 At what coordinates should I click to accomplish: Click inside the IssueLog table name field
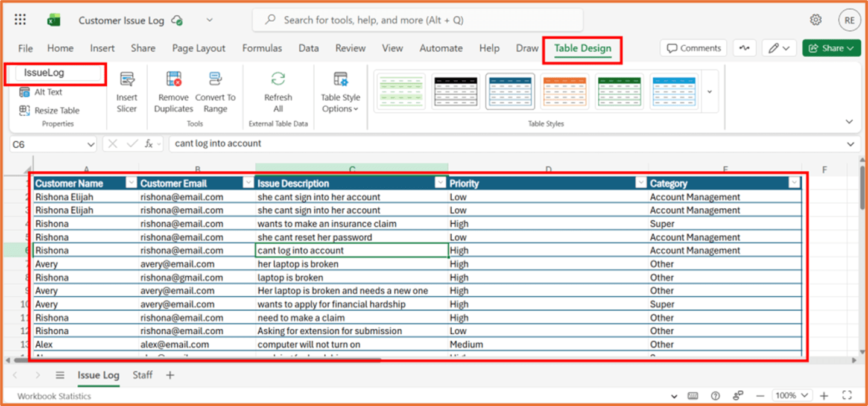[x=55, y=72]
